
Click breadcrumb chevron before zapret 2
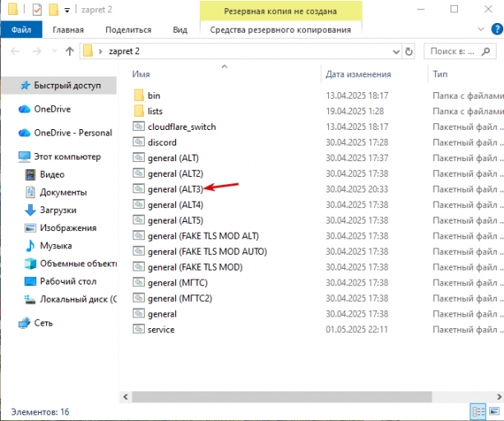click(100, 52)
